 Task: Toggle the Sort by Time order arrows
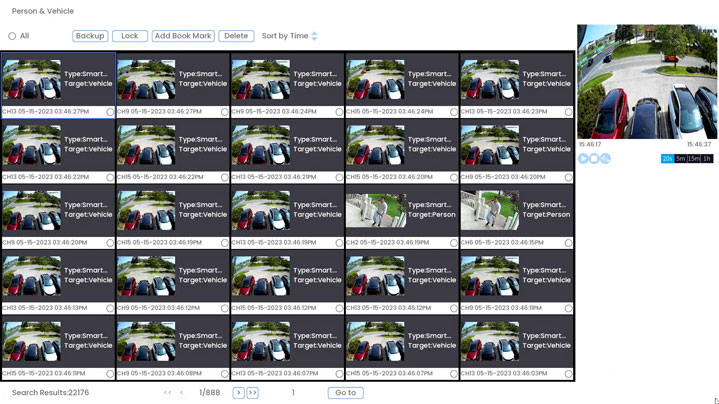click(314, 36)
